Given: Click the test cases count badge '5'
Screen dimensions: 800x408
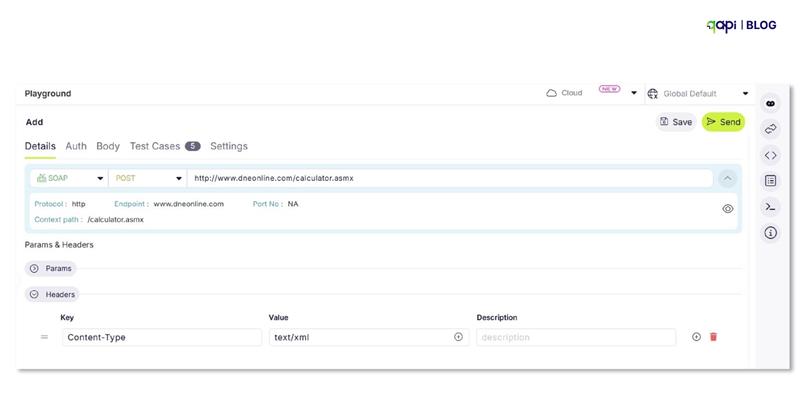Looking at the screenshot, I should coord(192,146).
